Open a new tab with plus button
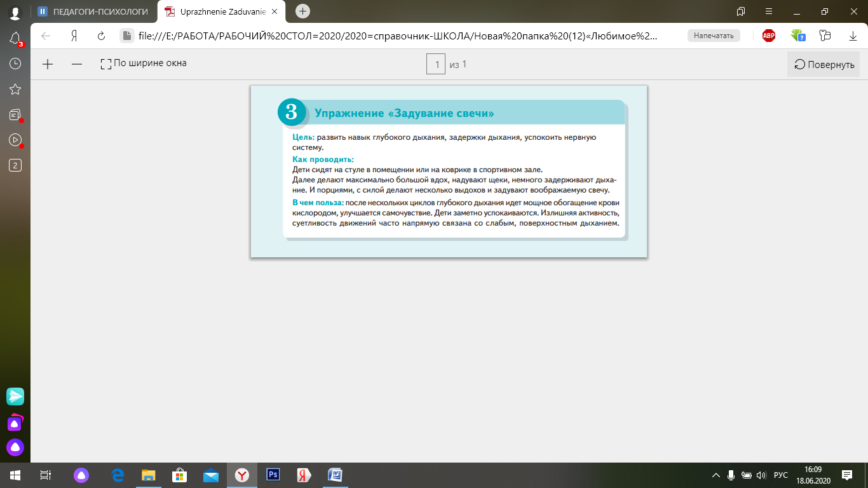 (x=303, y=11)
